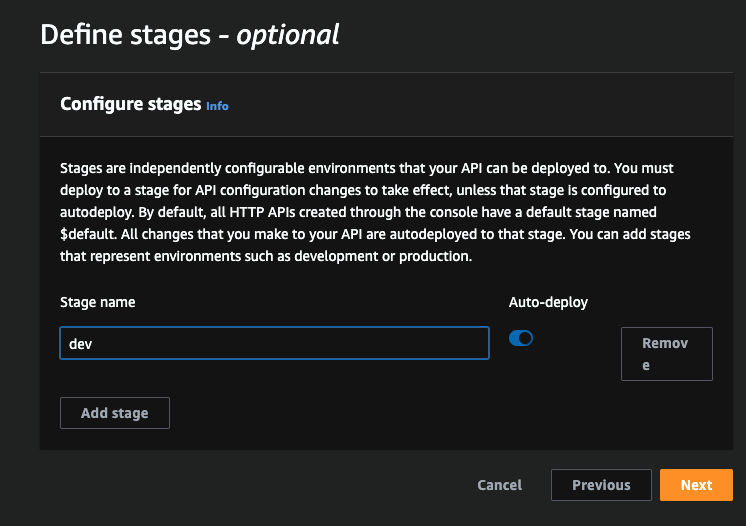
Task: Disable the Auto-deploy toggle for dev
Action: (521, 338)
